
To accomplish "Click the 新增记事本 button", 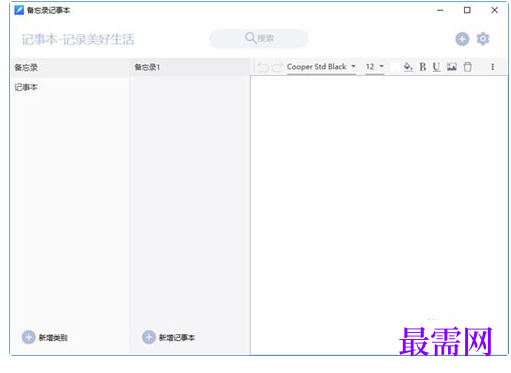I will click(x=168, y=337).
